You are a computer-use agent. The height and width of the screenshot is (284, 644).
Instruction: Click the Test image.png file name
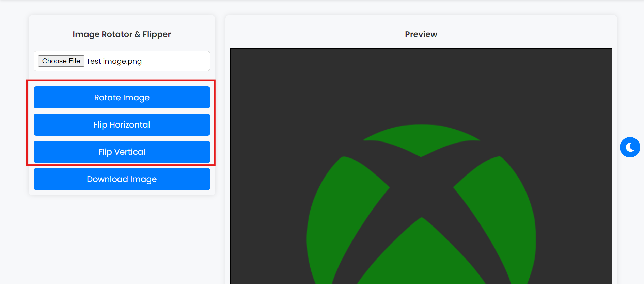tap(114, 61)
